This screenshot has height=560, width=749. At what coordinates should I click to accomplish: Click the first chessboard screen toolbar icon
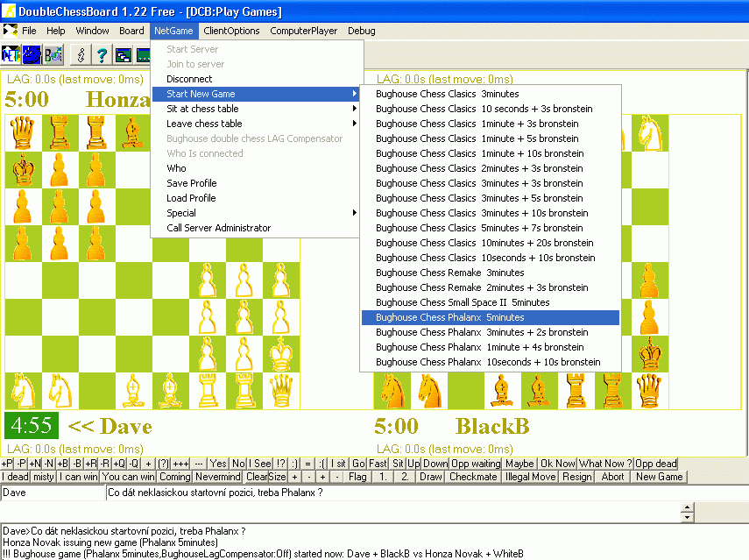click(123, 54)
